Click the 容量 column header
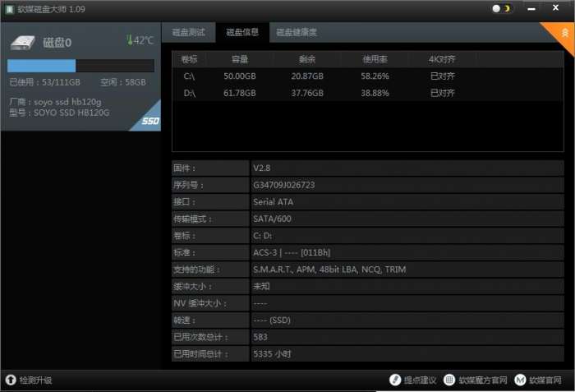 tap(240, 59)
